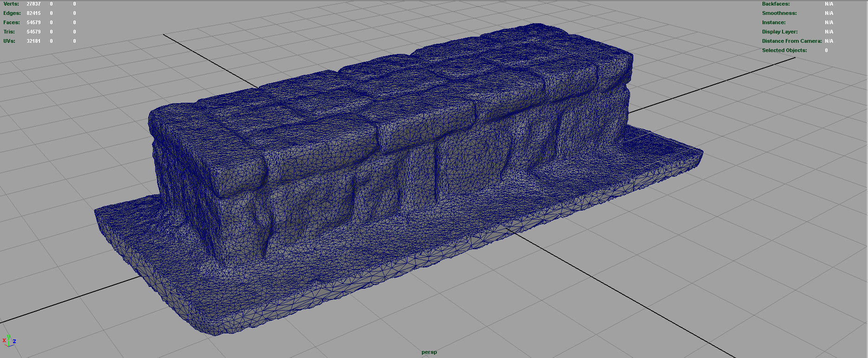Click the UV count value 32181
This screenshot has height=358, width=868.
pyautogui.click(x=33, y=41)
